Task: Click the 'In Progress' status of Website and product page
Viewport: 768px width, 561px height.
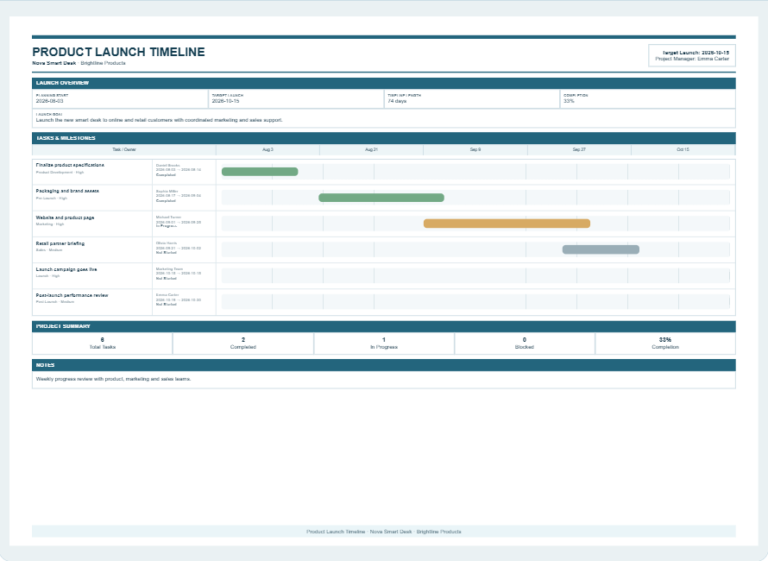Action: (x=166, y=226)
